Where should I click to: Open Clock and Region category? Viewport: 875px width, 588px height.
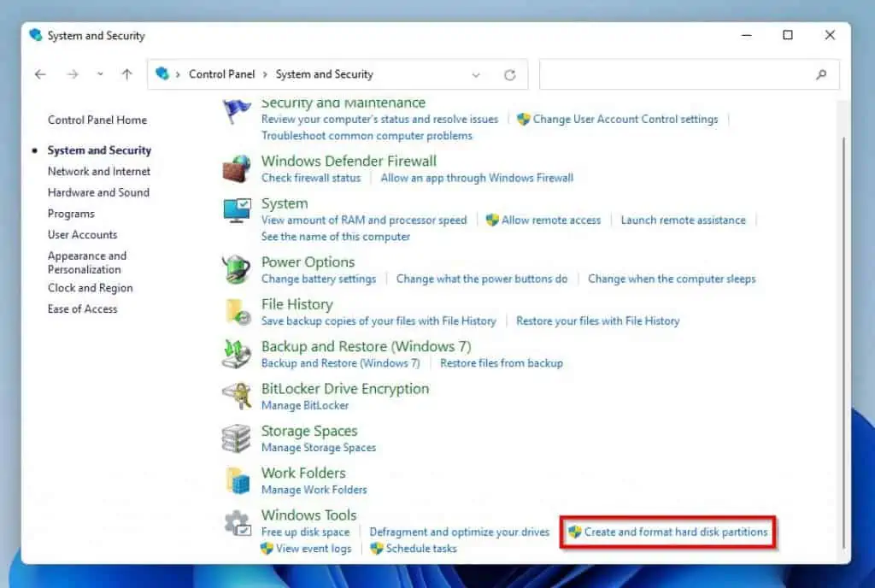(90, 288)
